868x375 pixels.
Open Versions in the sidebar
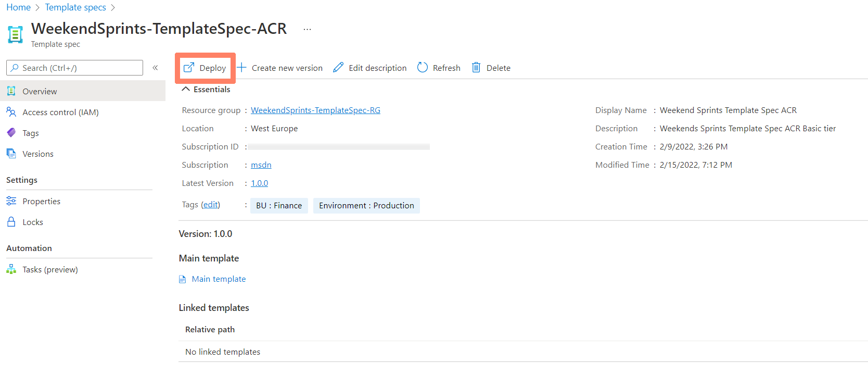(37, 154)
